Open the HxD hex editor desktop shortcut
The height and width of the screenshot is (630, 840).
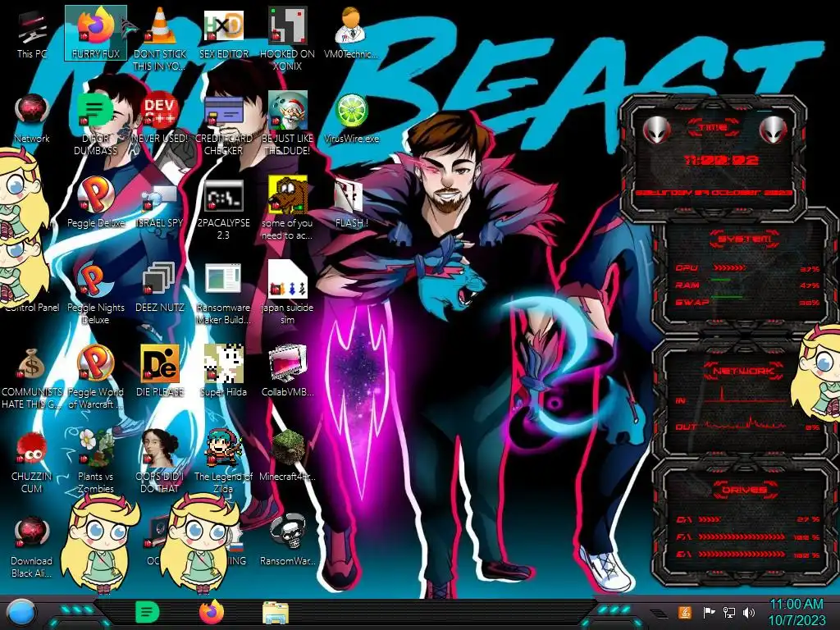click(223, 33)
